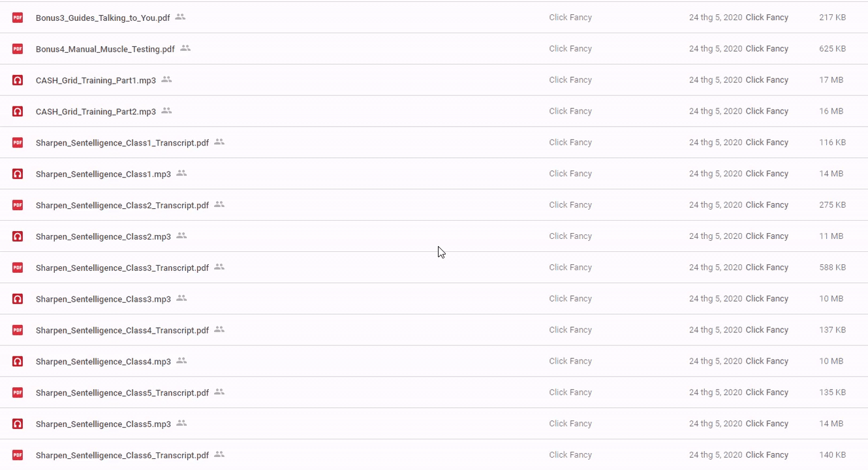Click owner Click Fancy on Bonus3 row
This screenshot has width=868, height=470.
[570, 18]
